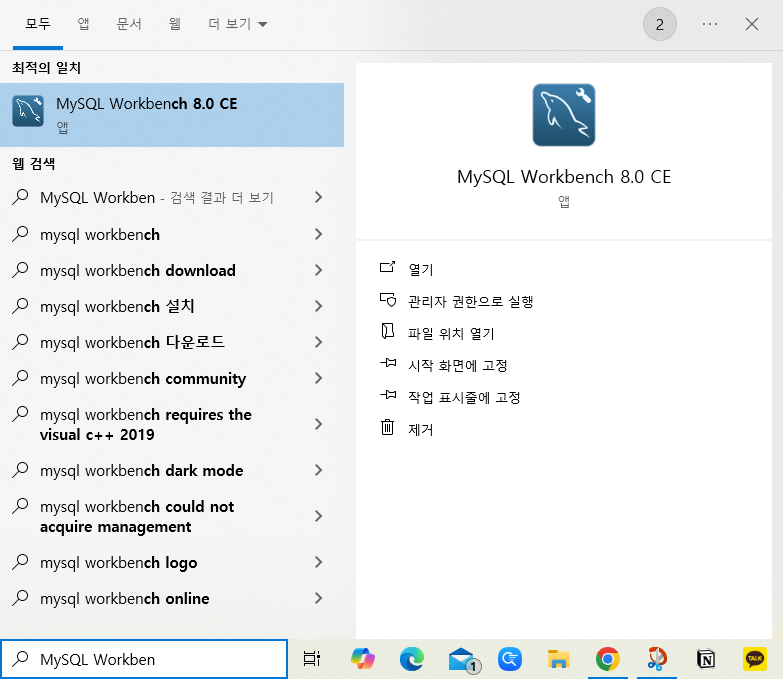783x679 pixels.
Task: Open the blue search app icon in taskbar
Action: pos(510,659)
